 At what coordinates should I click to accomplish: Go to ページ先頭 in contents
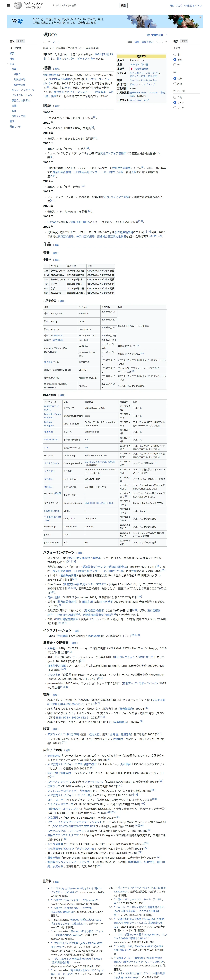pyautogui.click(x=16, y=48)
